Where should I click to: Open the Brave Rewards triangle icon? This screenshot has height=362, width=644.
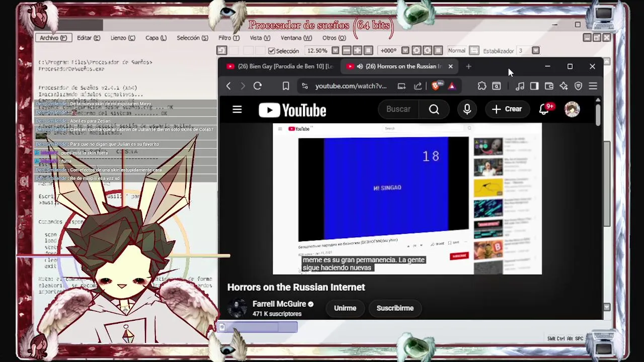coord(452,86)
